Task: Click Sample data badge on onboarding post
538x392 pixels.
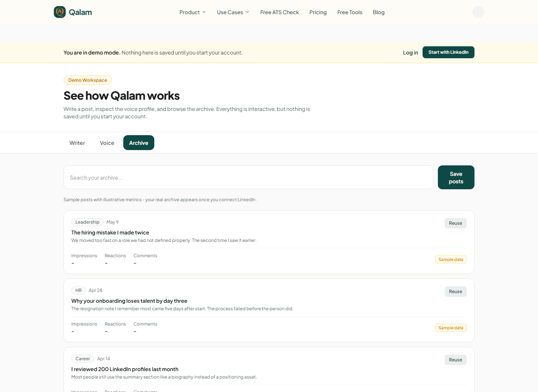Action: click(451, 328)
